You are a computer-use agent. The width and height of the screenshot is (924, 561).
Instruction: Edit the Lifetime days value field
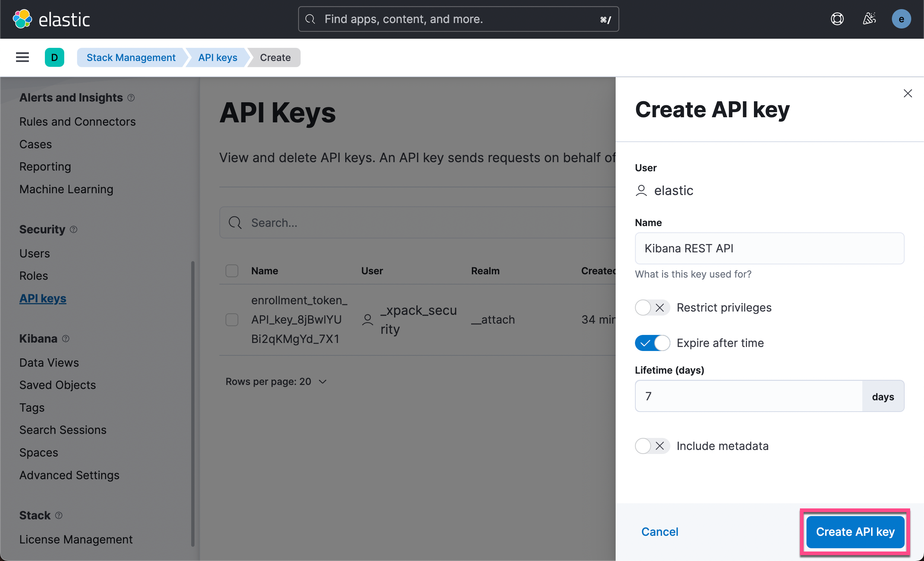click(746, 396)
